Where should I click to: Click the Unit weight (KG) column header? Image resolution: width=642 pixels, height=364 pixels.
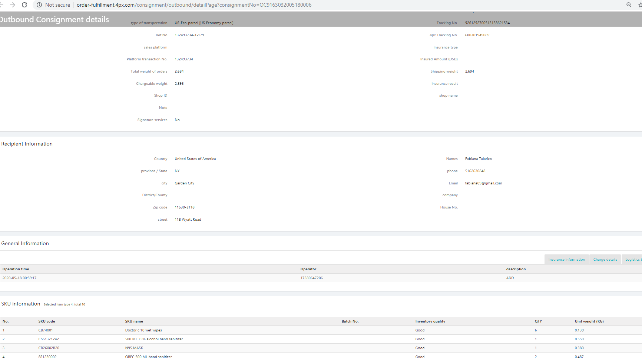pos(589,321)
